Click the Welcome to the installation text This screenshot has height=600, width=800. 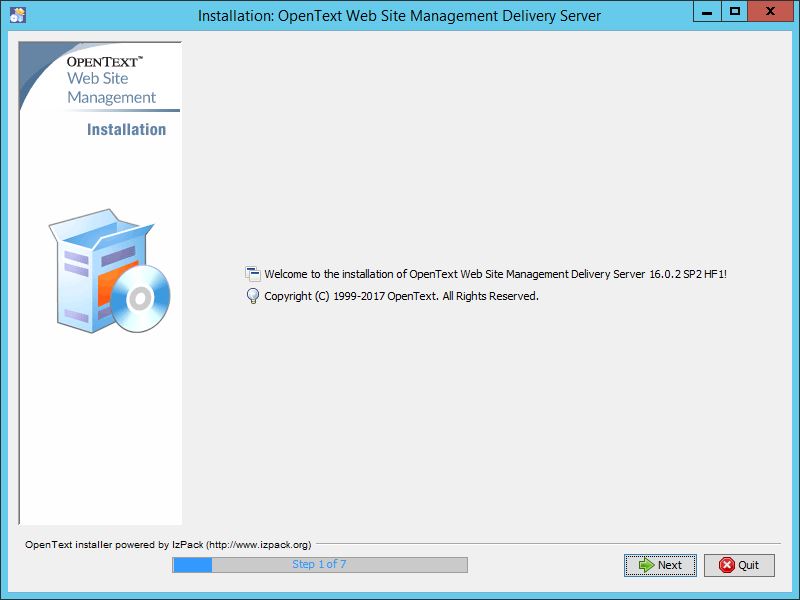click(x=495, y=274)
